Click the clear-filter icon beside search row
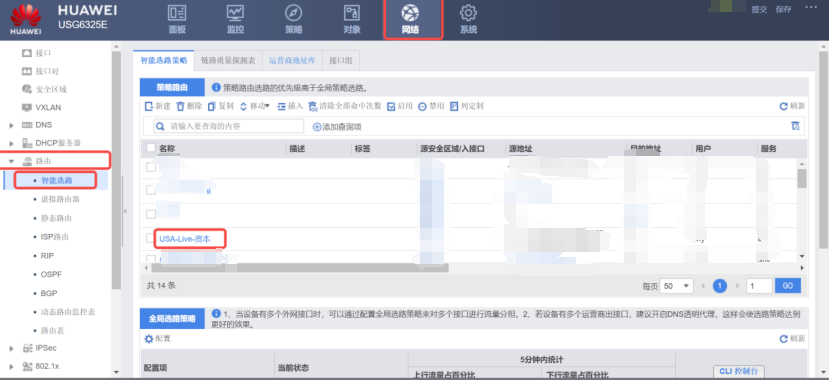 point(795,126)
